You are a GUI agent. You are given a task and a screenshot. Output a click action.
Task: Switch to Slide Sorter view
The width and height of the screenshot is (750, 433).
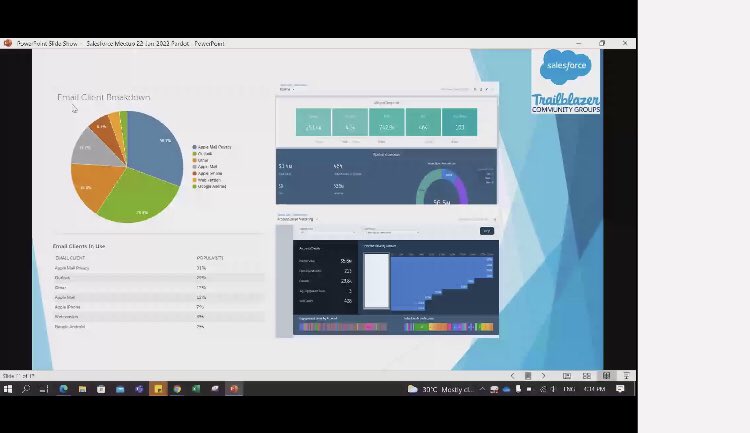(x=587, y=376)
